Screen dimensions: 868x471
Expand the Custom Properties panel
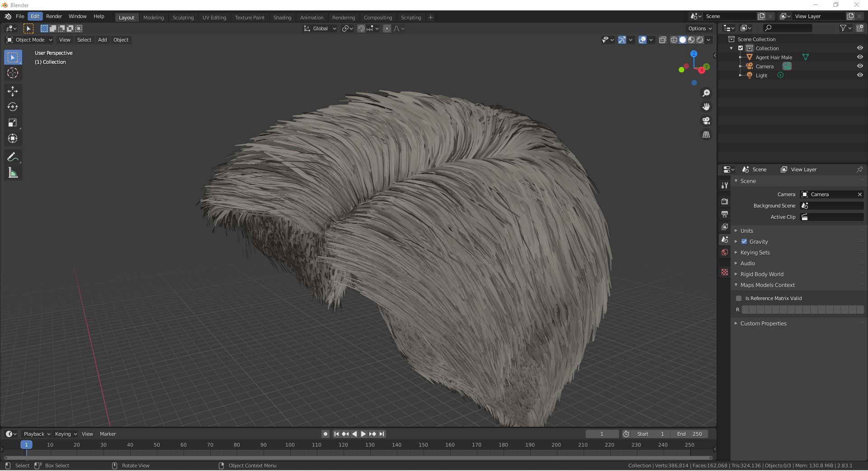tap(763, 324)
